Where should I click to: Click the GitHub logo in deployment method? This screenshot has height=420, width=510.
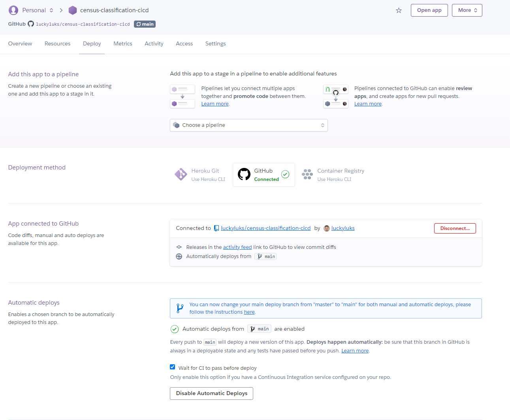tap(244, 174)
